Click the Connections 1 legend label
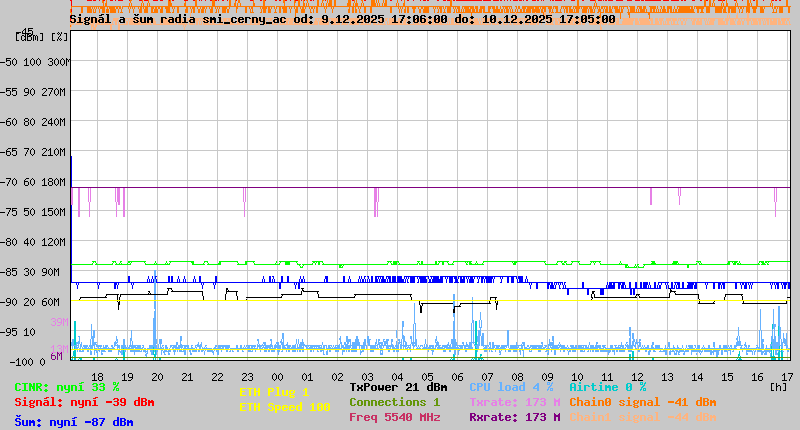800x430 pixels. pyautogui.click(x=394, y=402)
